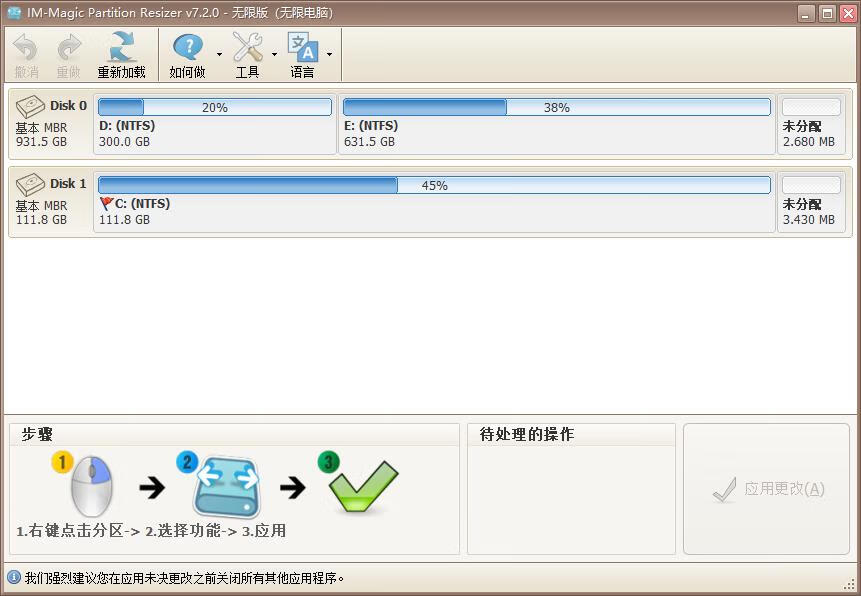This screenshot has height=596, width=861.
Task: Click the 300.0 GB size text
Action: pyautogui.click(x=124, y=142)
